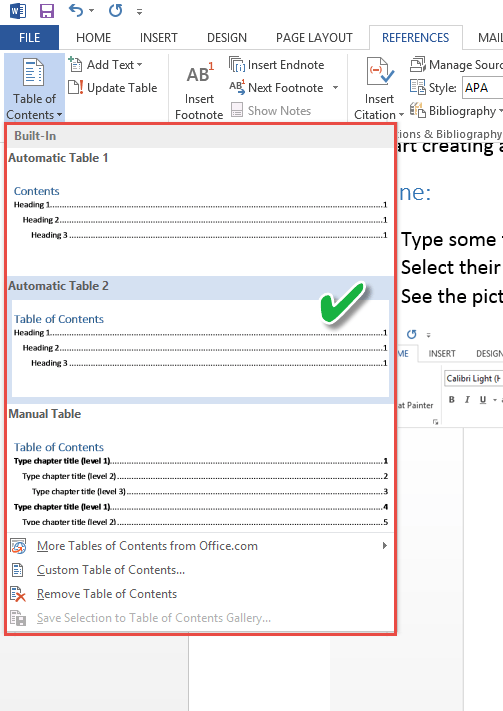This screenshot has height=711, width=503.
Task: Choose the Automatic Table 2 preview
Action: pos(200,340)
